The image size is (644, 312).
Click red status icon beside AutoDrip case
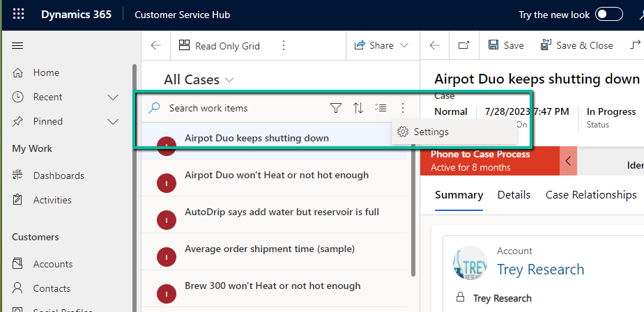click(167, 221)
